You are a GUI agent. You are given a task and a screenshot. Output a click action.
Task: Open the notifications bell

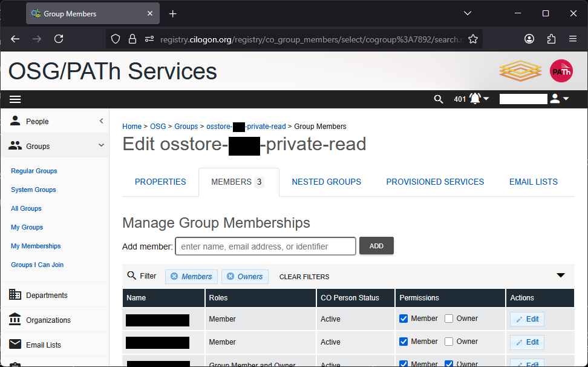point(475,99)
